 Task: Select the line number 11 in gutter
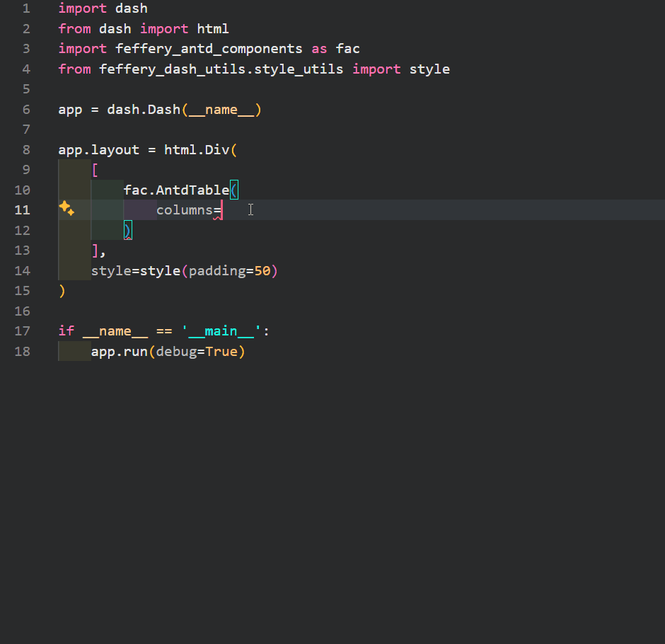[x=23, y=210]
